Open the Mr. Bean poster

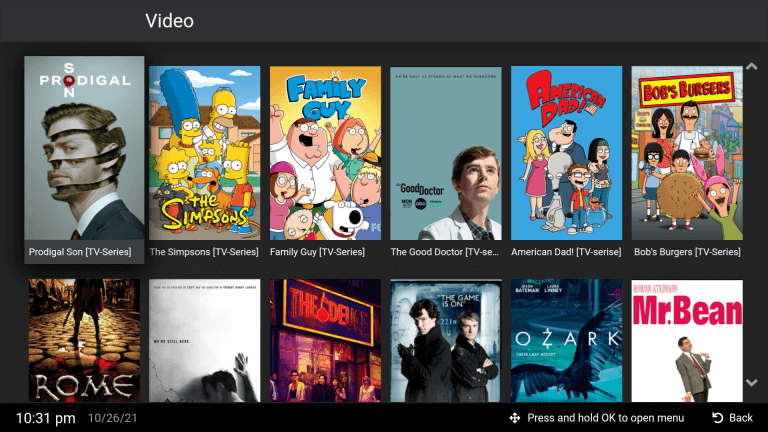pos(687,340)
